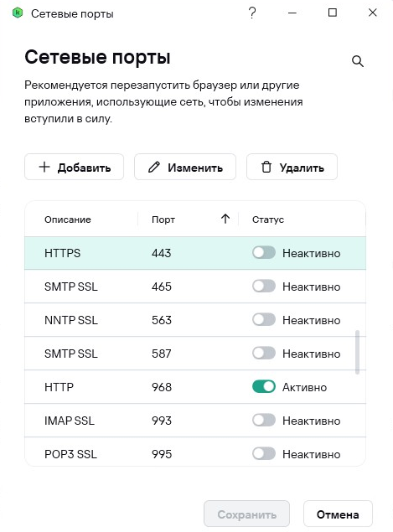This screenshot has width=393, height=532.
Task: Sort by the Статус column header
Action: (268, 220)
